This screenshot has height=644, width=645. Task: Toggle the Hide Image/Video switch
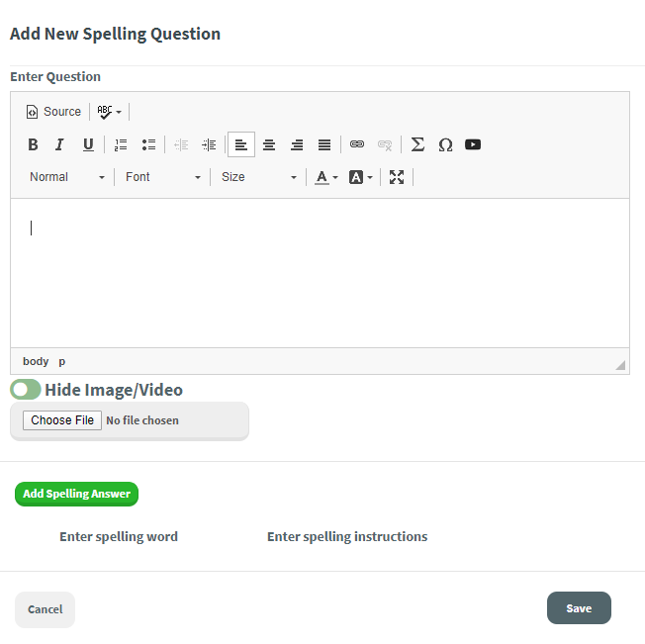26,390
